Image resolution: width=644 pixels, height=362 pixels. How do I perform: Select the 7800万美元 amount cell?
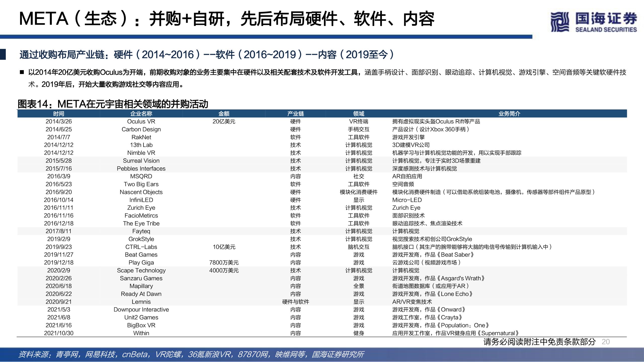click(x=224, y=262)
